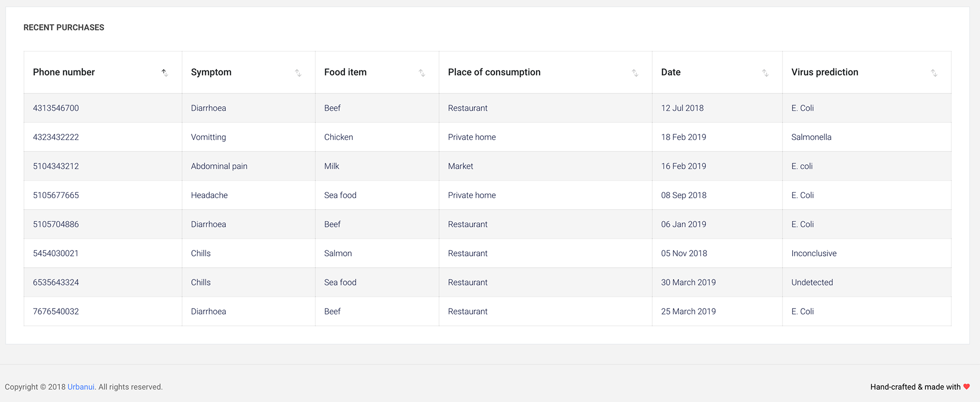Select the Phone number column header
The height and width of the screenshot is (402, 980).
pyautogui.click(x=64, y=73)
